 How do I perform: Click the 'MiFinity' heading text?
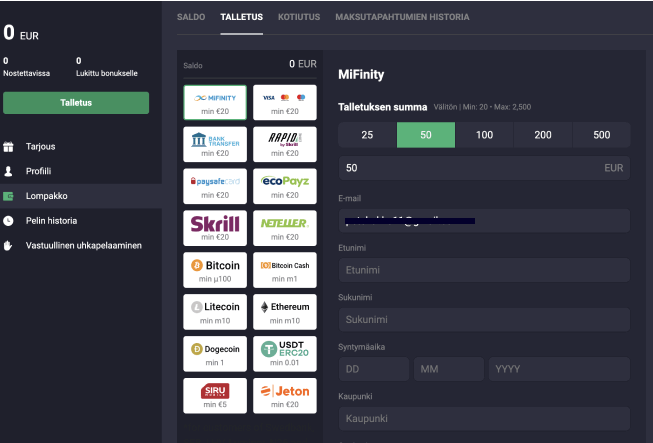[x=361, y=75]
